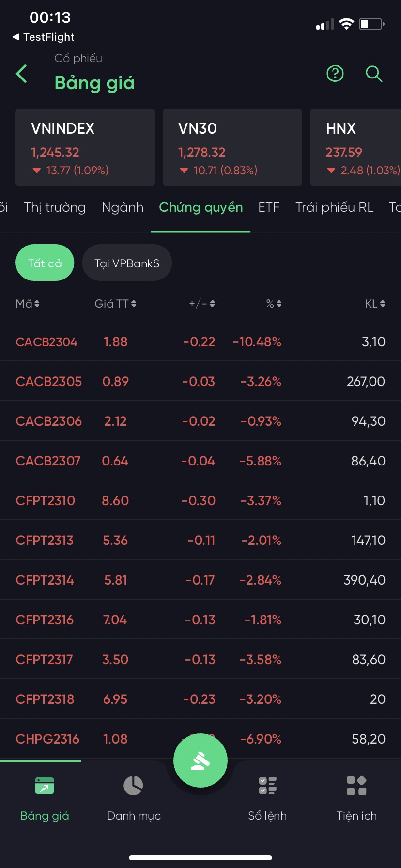Switch to the Thị trường tab

point(55,208)
